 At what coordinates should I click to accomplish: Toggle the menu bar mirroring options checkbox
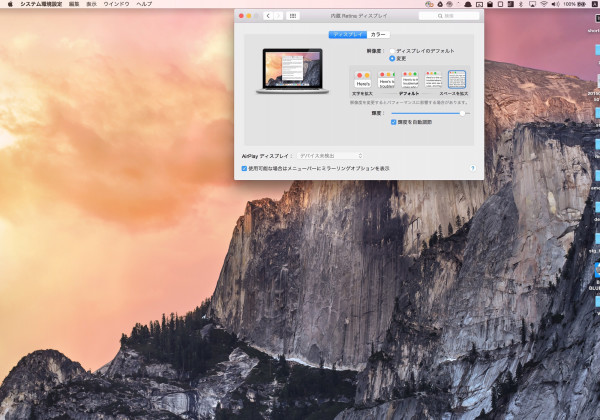[245, 168]
